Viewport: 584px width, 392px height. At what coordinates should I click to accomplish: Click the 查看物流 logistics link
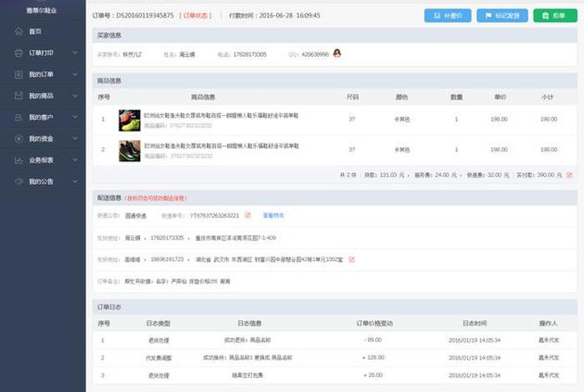[274, 215]
